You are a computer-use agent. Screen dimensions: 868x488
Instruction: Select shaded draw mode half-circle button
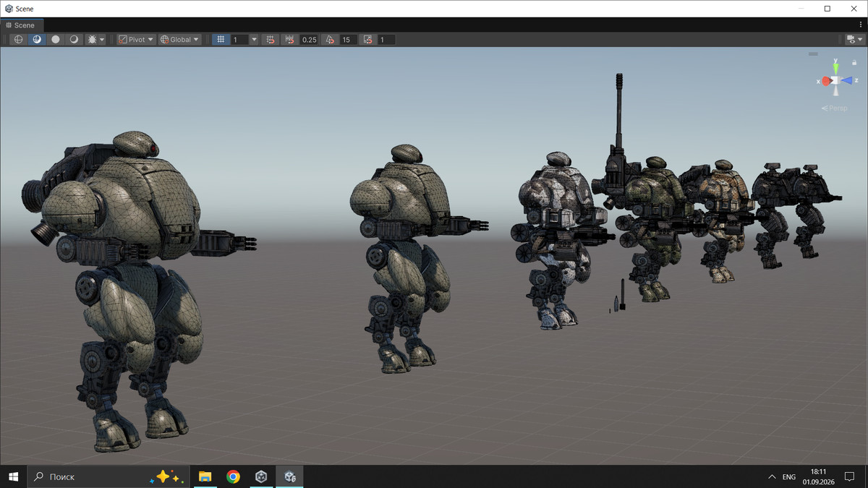(74, 40)
